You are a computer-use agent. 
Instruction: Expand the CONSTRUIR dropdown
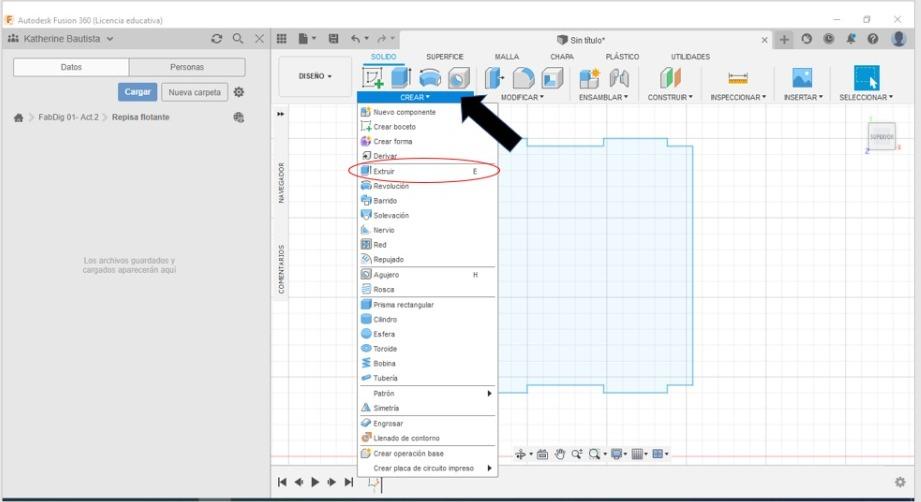[x=670, y=97]
